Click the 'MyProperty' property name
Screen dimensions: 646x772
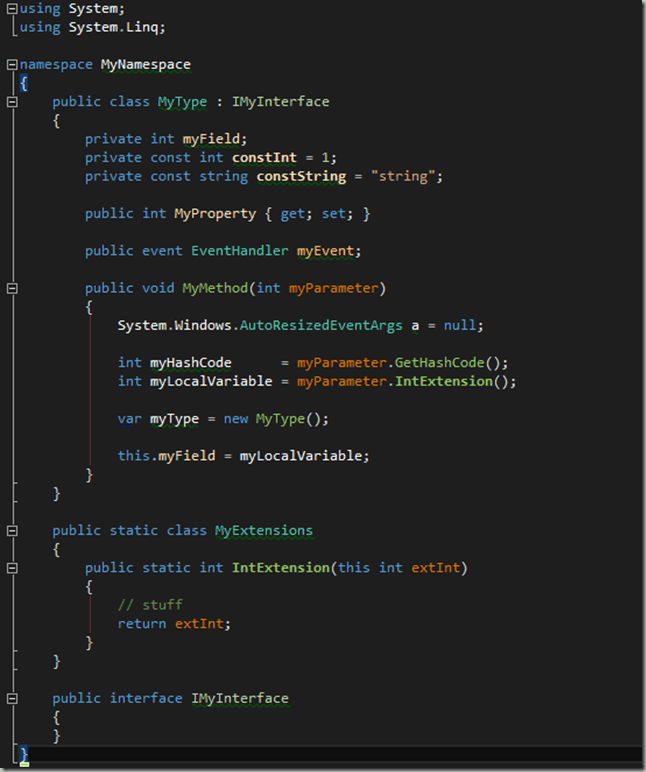pos(215,214)
